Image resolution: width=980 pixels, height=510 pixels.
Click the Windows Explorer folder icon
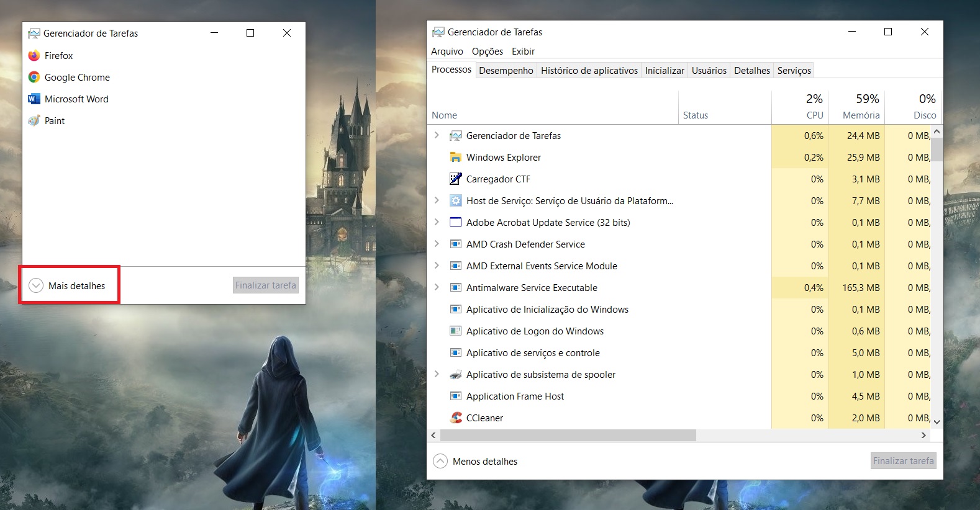click(456, 158)
